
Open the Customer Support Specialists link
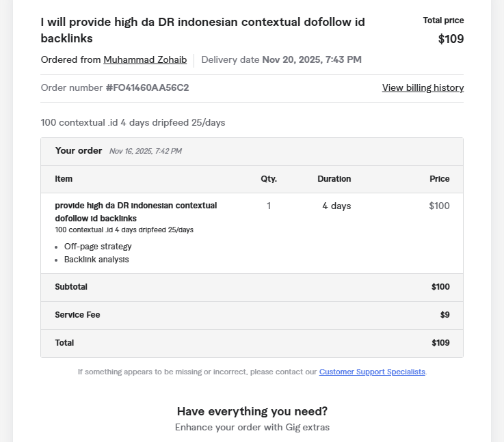coord(372,372)
